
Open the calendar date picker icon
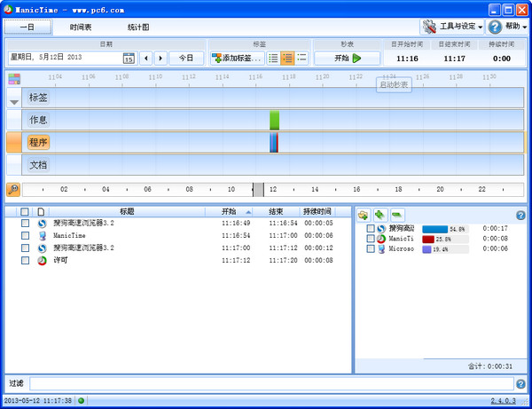point(129,59)
